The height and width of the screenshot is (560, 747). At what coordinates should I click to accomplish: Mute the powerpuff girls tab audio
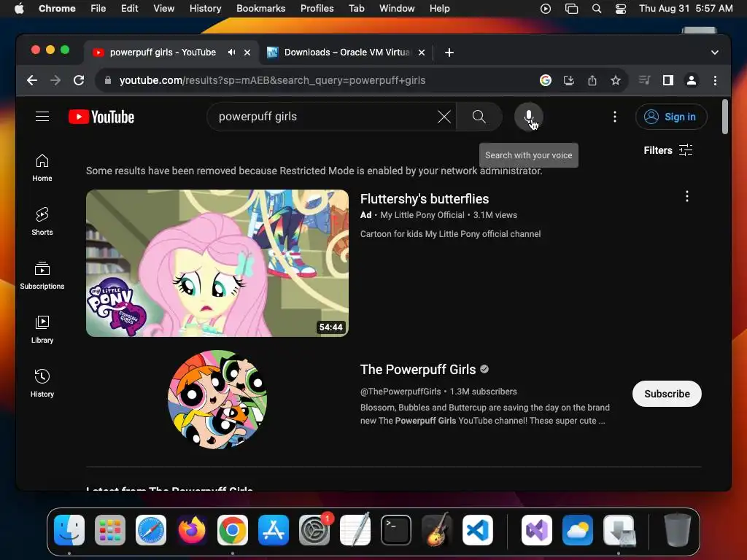(231, 52)
